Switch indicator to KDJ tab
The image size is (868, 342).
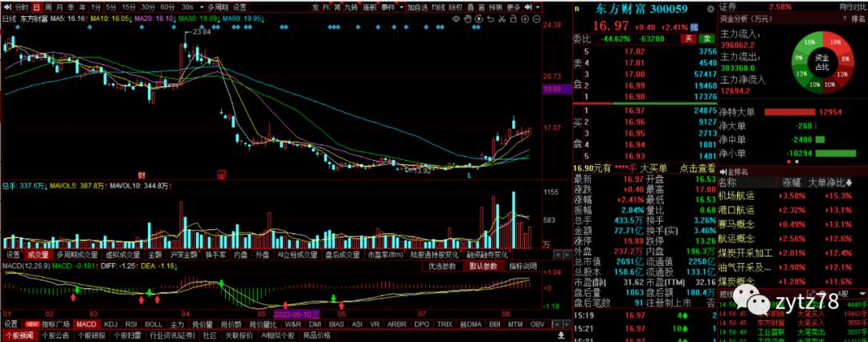coord(111,324)
